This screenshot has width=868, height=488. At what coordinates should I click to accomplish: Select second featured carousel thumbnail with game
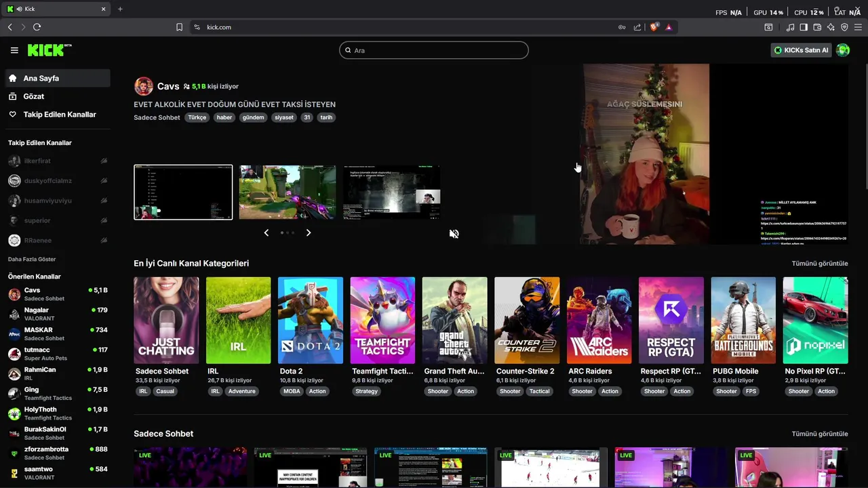pos(288,192)
